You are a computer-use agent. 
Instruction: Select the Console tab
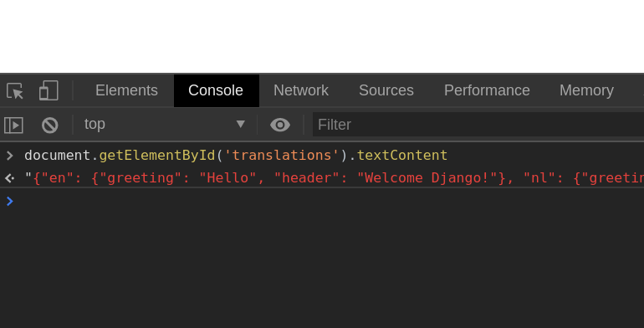tap(216, 90)
